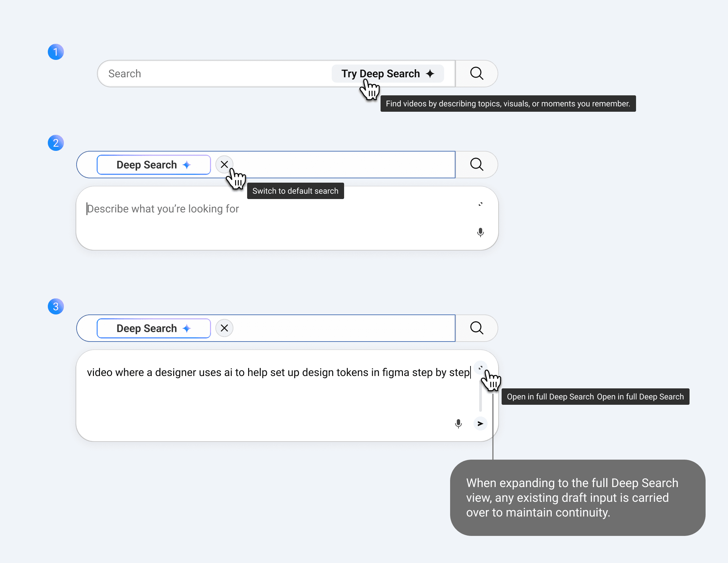
Task: Click search magnifier in third bar
Action: click(477, 328)
